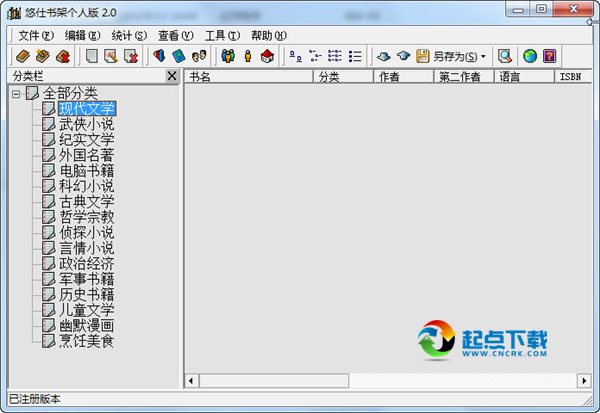Switch to list view icon
This screenshot has height=413, width=600.
[x=335, y=57]
